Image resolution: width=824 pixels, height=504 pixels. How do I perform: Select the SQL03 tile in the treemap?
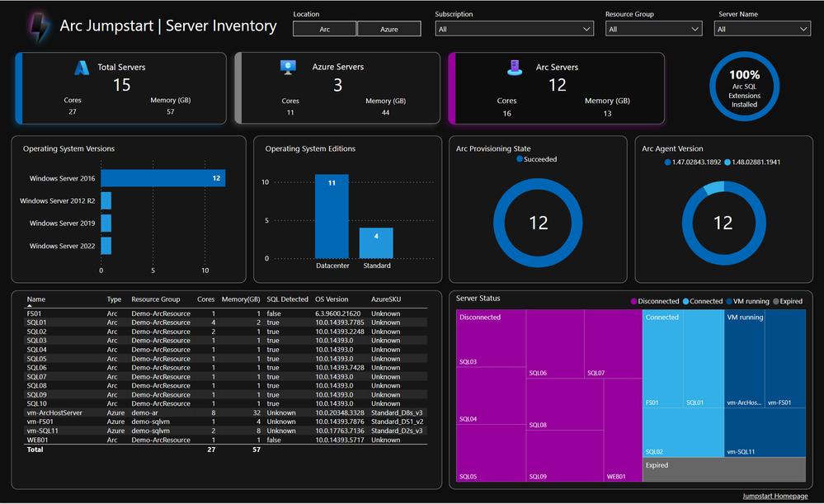[x=491, y=338]
